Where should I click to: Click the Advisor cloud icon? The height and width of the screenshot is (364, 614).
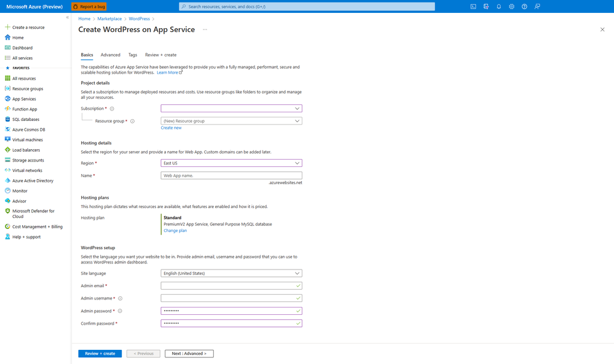click(x=7, y=201)
